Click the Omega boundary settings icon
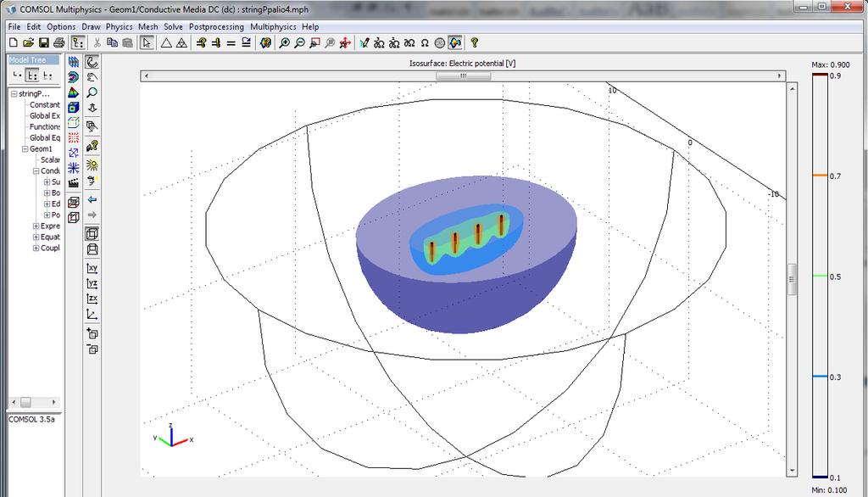This screenshot has height=497, width=868. pos(425,42)
